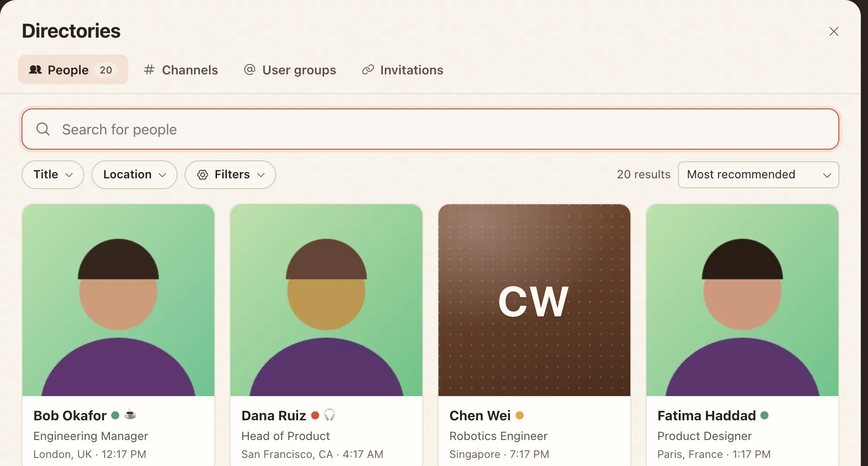Viewport: 868px width, 466px height.
Task: Click the name Dana Ruiz
Action: pyautogui.click(x=273, y=415)
